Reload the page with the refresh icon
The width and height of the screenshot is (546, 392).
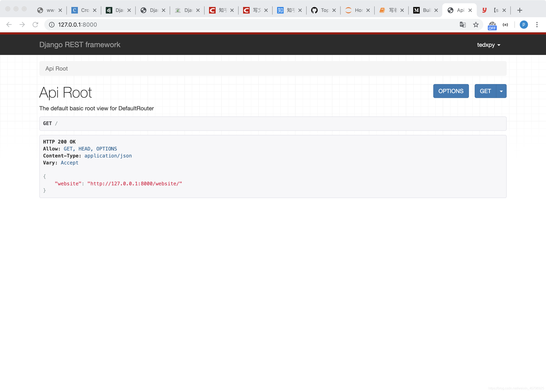click(35, 25)
